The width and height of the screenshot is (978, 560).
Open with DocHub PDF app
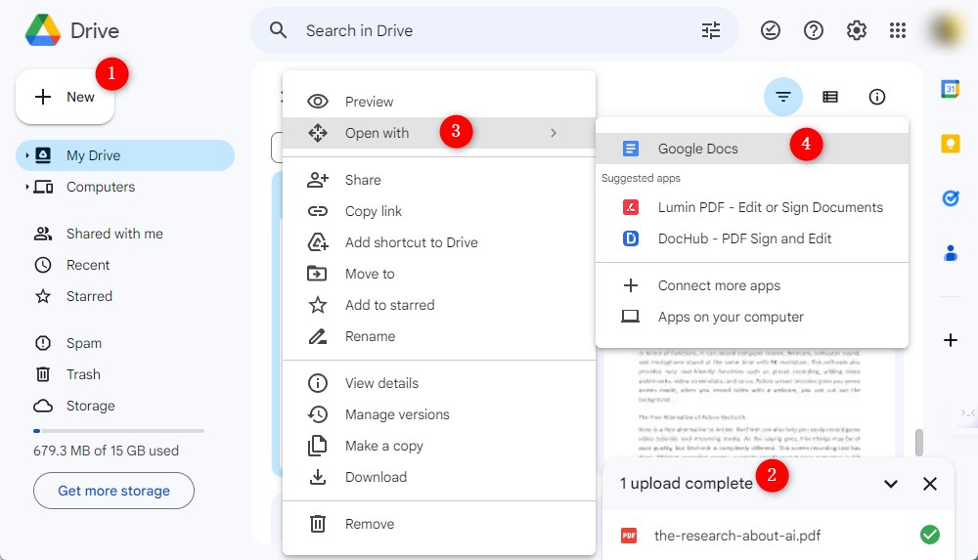[752, 238]
